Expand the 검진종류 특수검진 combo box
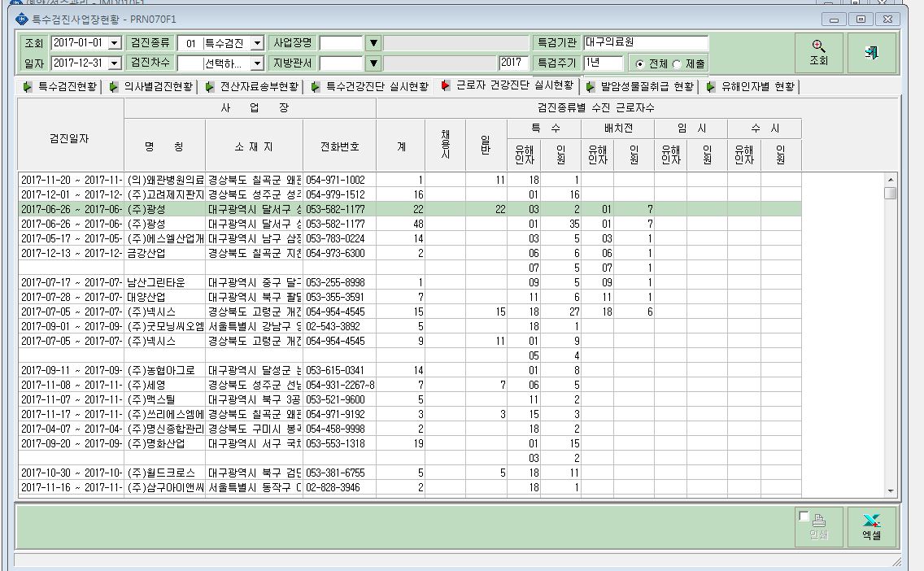The height and width of the screenshot is (571, 924). coord(257,43)
